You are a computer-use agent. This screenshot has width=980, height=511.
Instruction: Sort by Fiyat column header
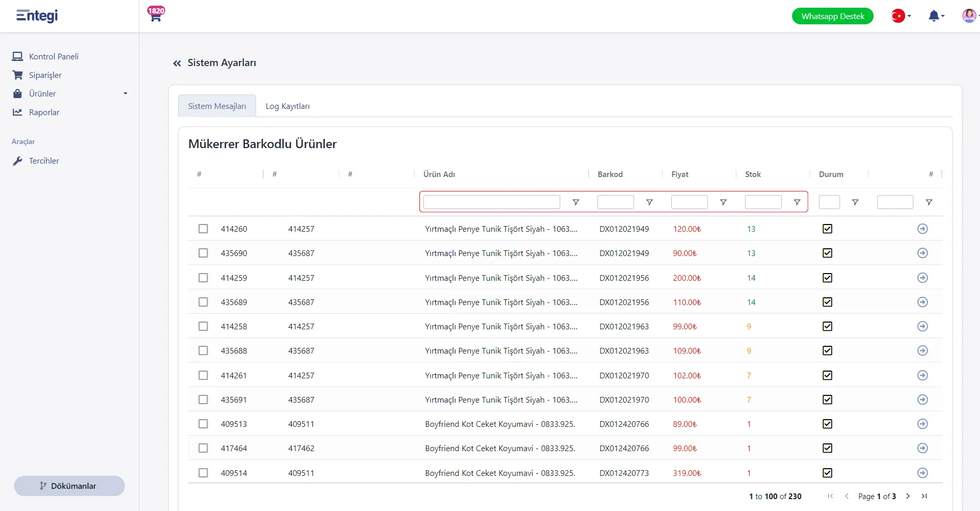pyautogui.click(x=679, y=174)
